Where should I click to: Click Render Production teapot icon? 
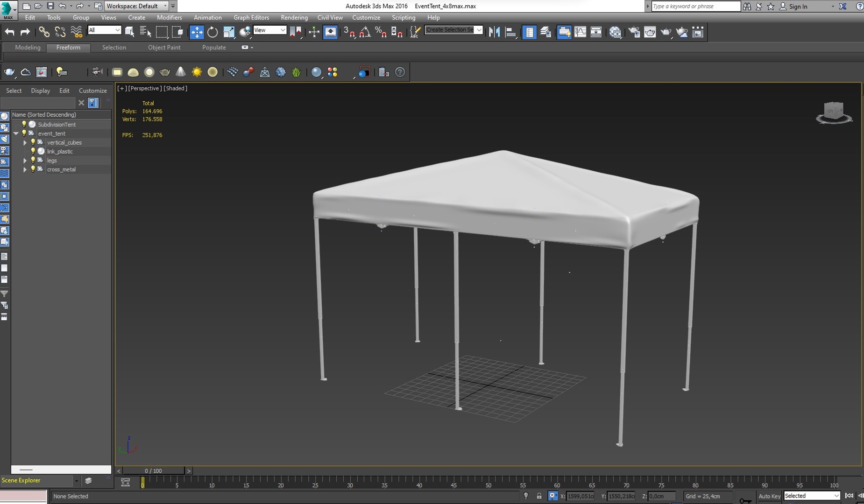pos(666,32)
